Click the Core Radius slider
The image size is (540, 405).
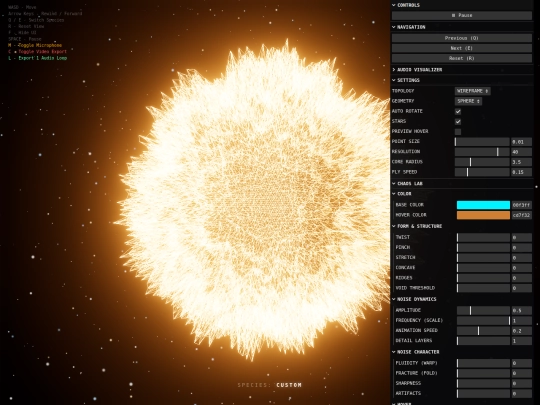[x=482, y=162]
